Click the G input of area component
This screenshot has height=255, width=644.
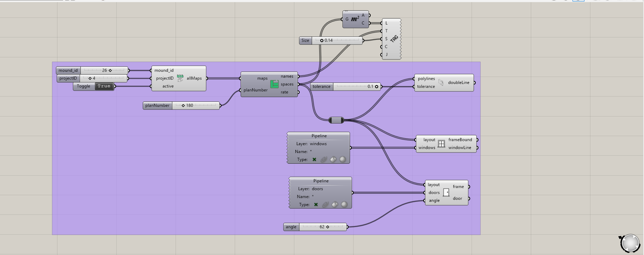click(347, 19)
